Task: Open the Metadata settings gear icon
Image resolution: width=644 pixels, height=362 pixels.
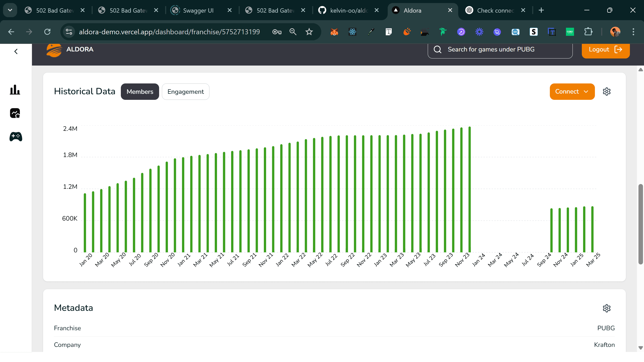Action: [607, 308]
